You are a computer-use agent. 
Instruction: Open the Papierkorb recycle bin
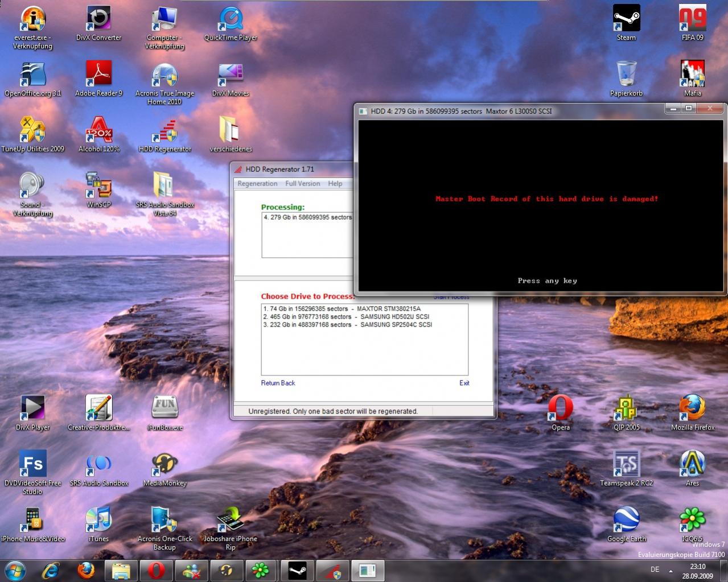pos(626,75)
